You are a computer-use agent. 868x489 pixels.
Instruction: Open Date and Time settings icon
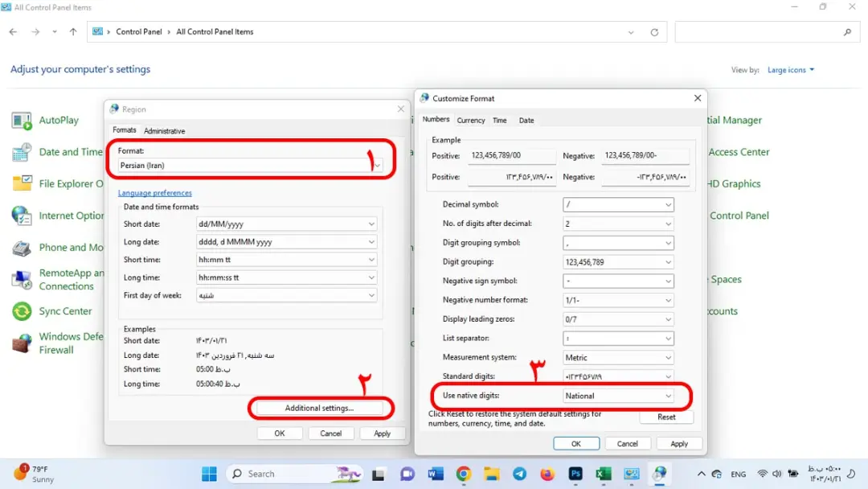click(x=22, y=152)
